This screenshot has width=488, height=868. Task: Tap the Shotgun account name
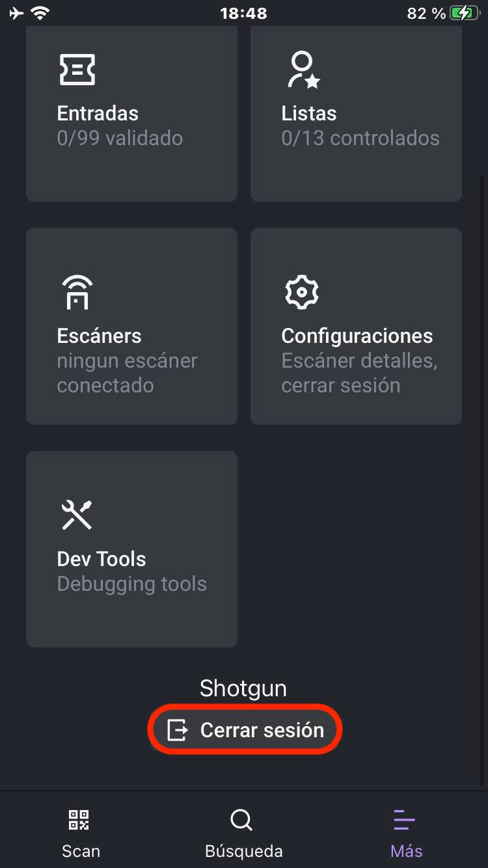pyautogui.click(x=243, y=688)
